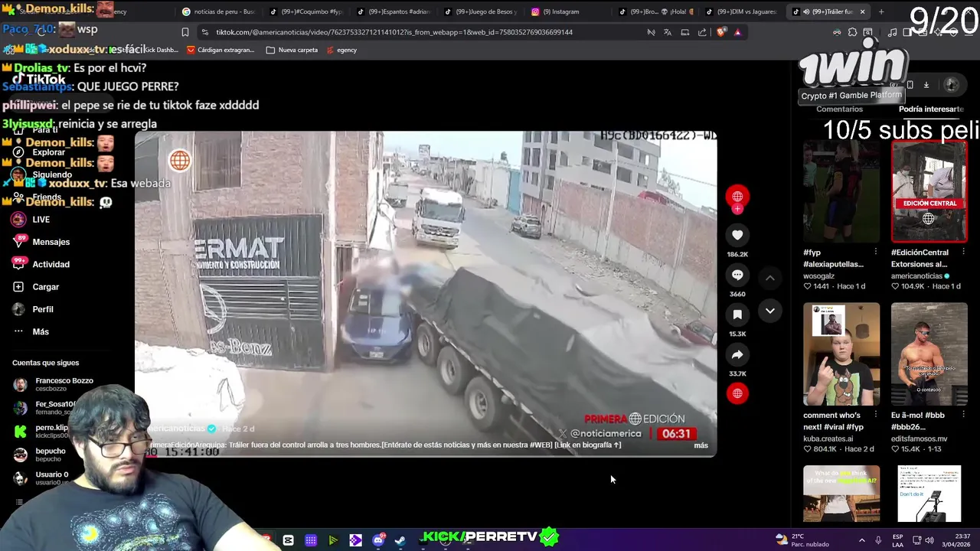Visit the wosogalz profile link
The height and width of the screenshot is (551, 980).
pyautogui.click(x=818, y=276)
